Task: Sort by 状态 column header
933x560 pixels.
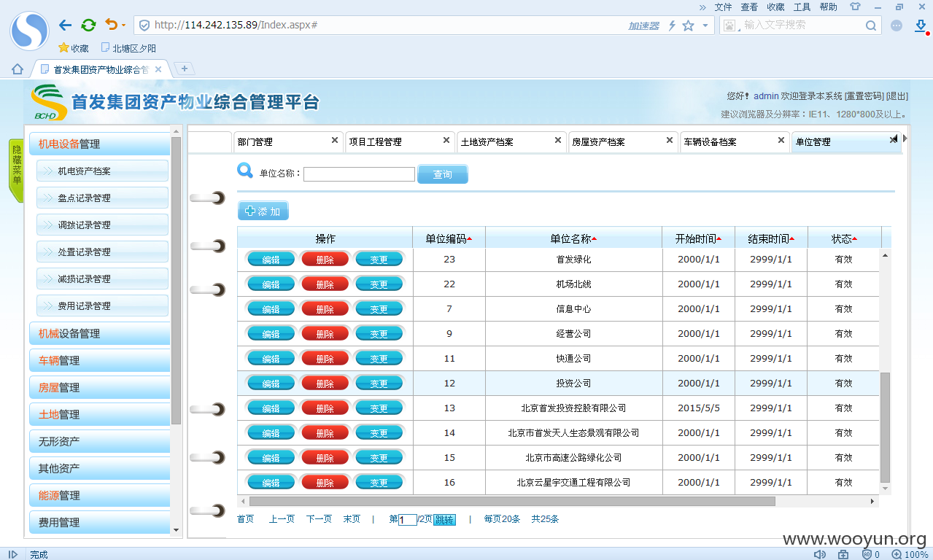Action: [844, 238]
